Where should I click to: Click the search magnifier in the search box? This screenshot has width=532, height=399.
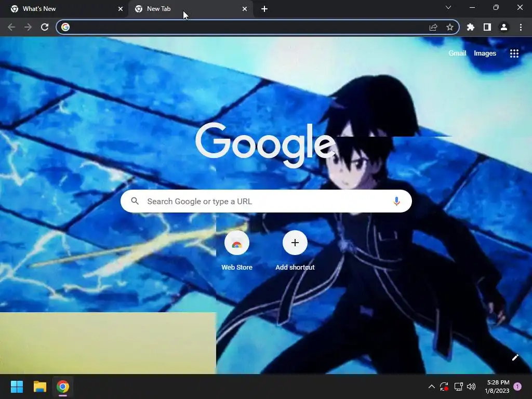(x=135, y=201)
